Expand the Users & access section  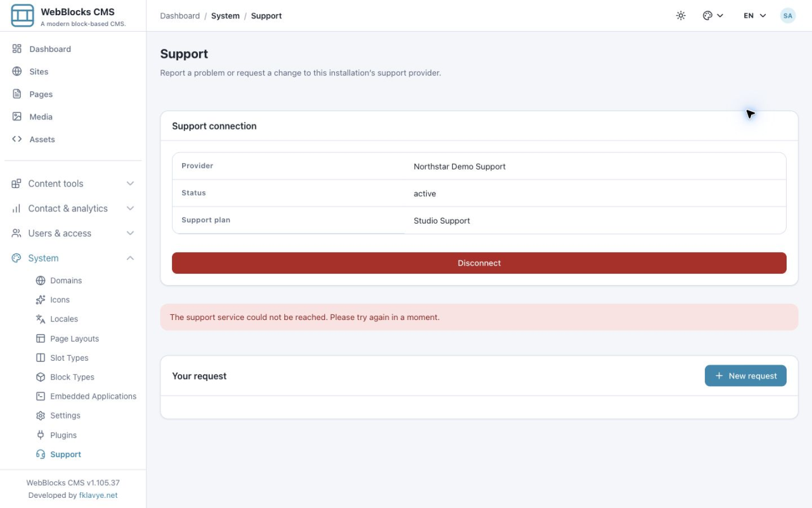73,233
